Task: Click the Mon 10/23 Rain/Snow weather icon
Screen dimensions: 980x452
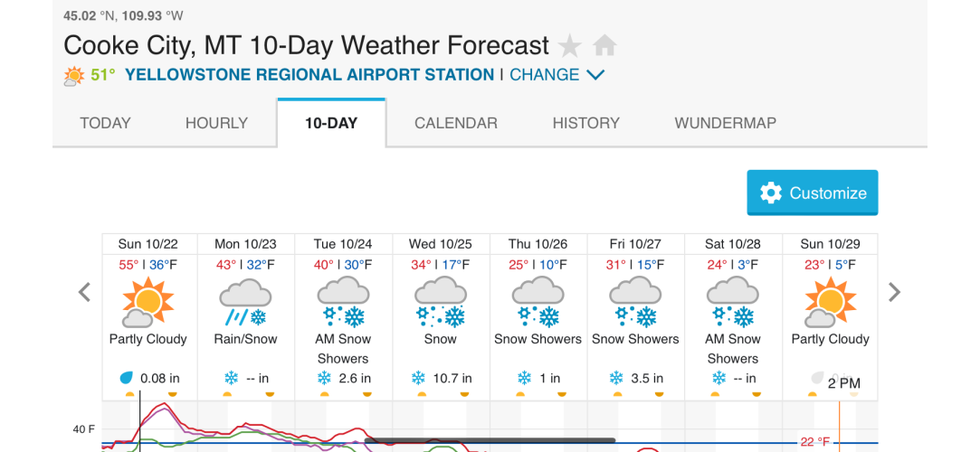Action: pyautogui.click(x=245, y=303)
